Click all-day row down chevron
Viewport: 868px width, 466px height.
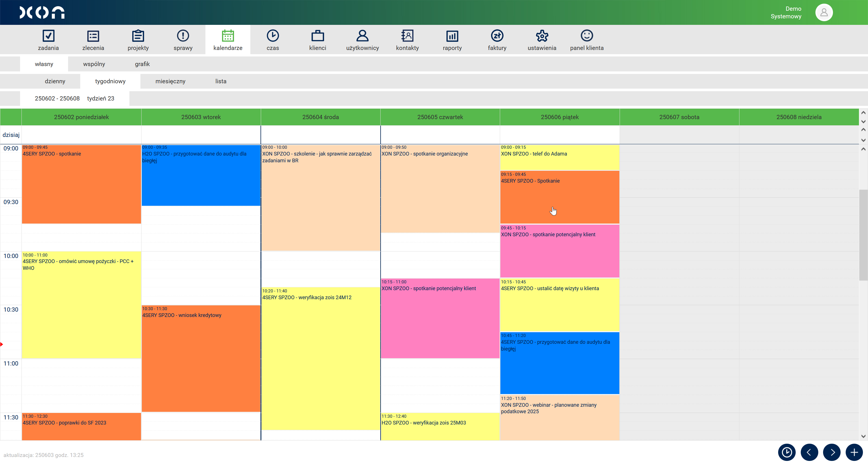[x=863, y=140]
